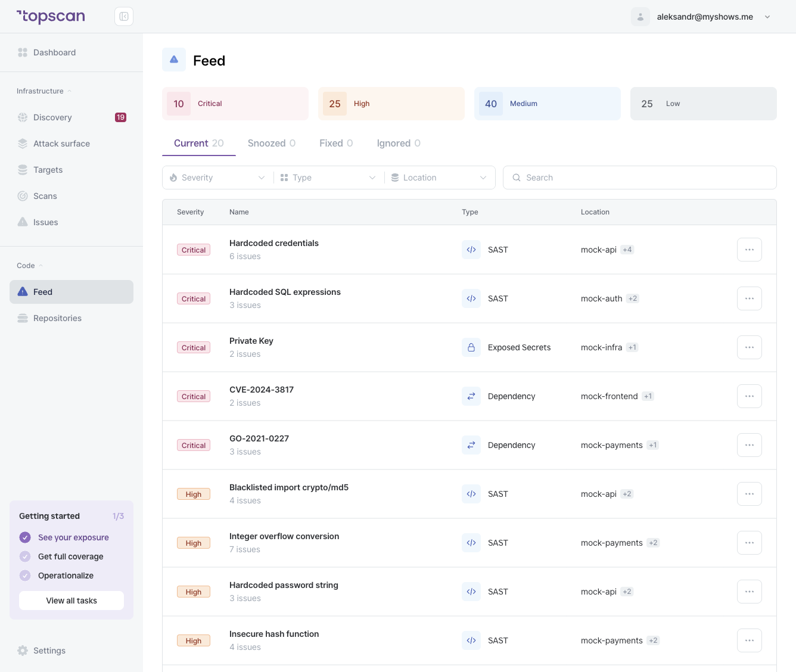
Task: Click the Discovery badge showing 19
Action: [120, 117]
